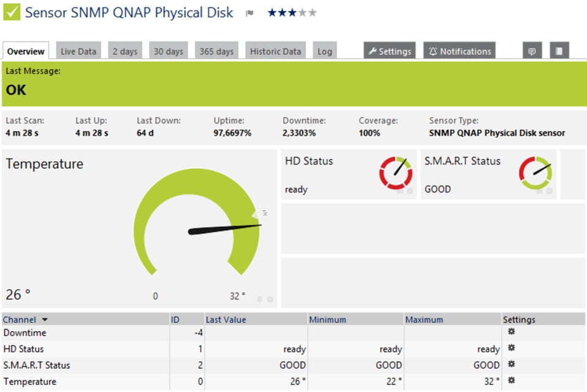Toggle the pin on the S.M.A.R.T gauge
Image resolution: width=587 pixels, height=392 pixels.
539,192
